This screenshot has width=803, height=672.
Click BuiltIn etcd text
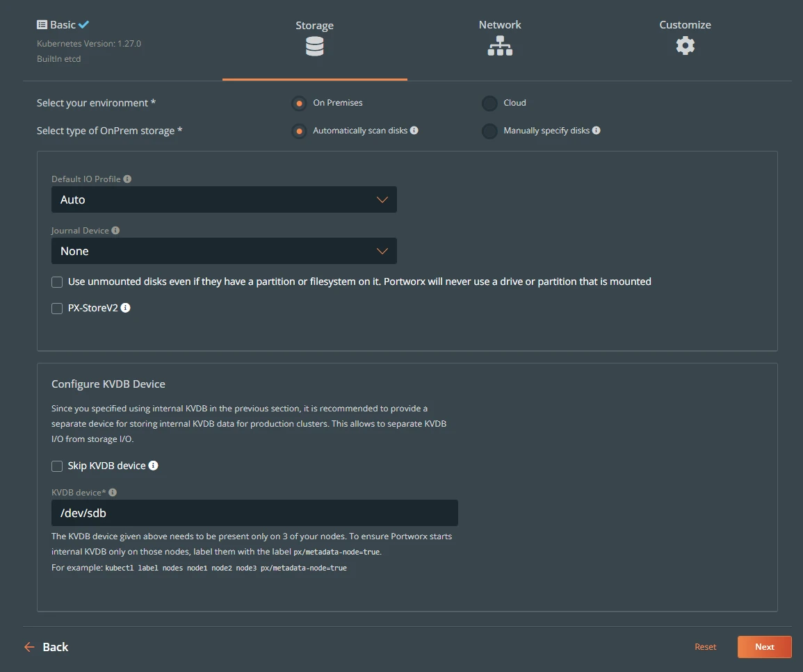58,59
